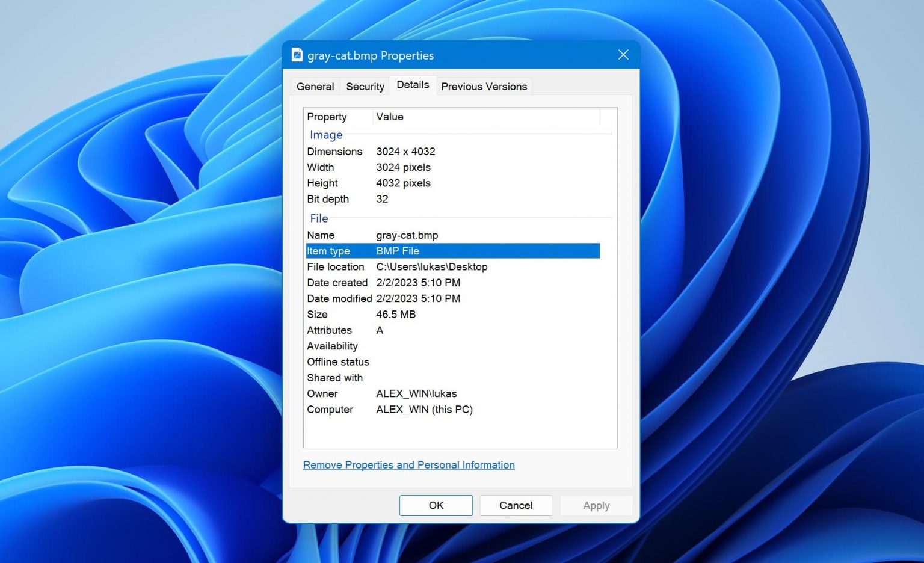The width and height of the screenshot is (924, 563).
Task: Select the Details tab
Action: point(413,85)
